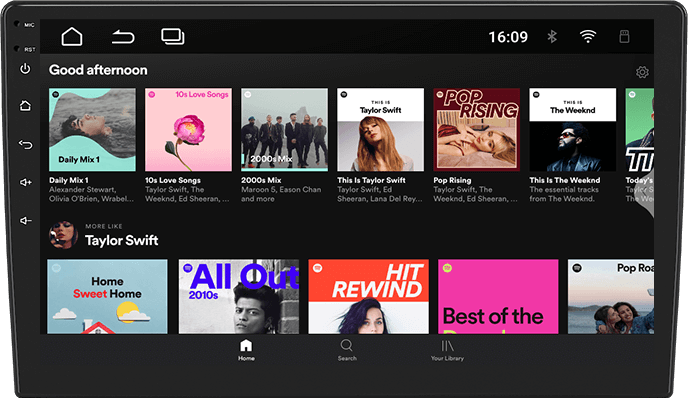Open the All Out 2010s playlist
Image resolution: width=688 pixels, height=398 pixels.
[x=239, y=297]
